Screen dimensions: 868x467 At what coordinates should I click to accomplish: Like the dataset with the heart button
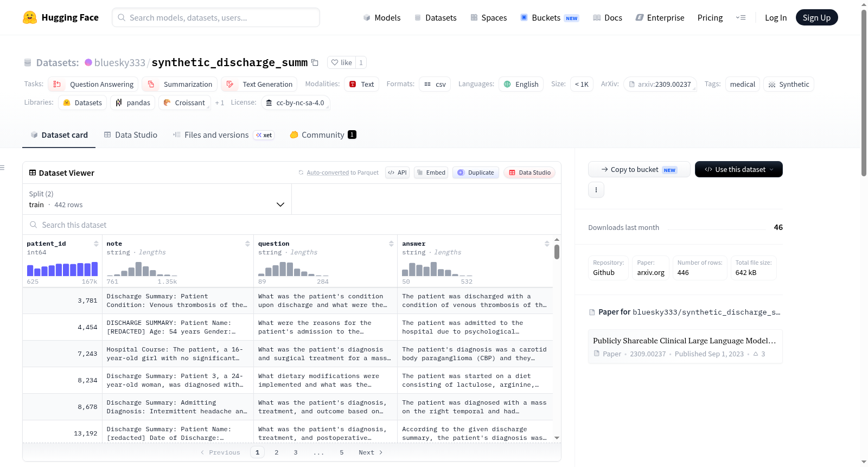(342, 62)
